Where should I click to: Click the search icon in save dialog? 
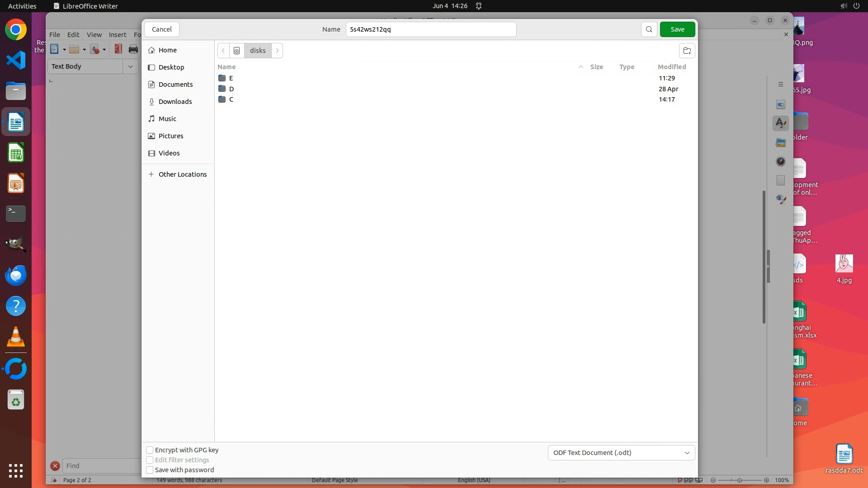coord(649,29)
